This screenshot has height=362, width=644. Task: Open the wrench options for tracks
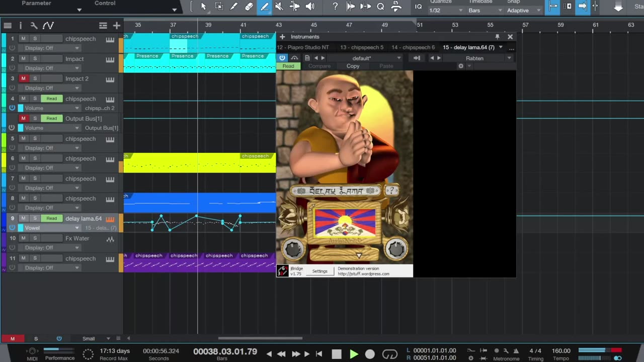click(34, 26)
